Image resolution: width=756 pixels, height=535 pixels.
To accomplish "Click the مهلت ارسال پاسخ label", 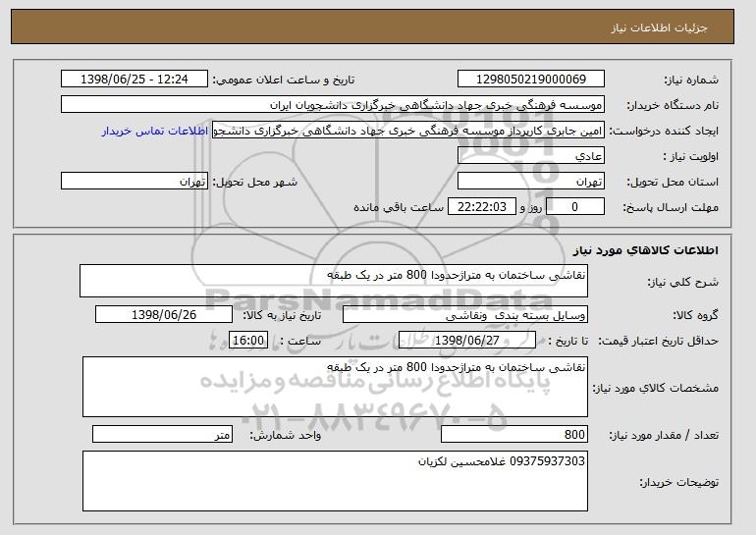I will [672, 207].
